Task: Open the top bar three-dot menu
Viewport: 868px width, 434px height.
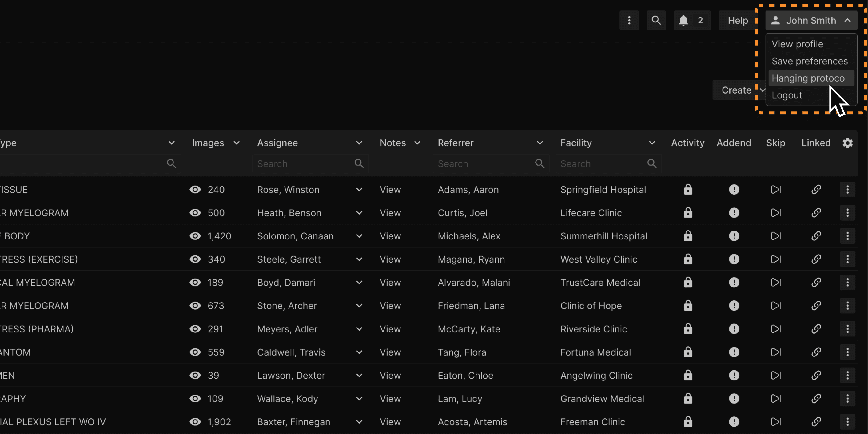Action: pyautogui.click(x=629, y=21)
